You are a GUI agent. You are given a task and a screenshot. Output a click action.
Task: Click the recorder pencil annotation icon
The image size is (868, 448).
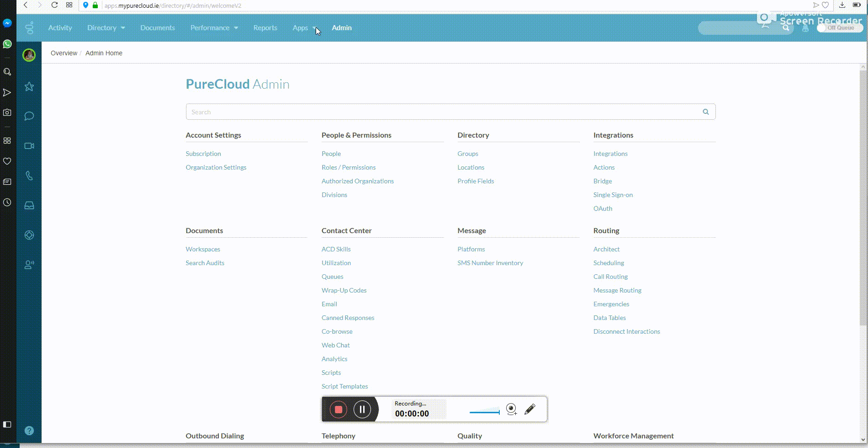pyautogui.click(x=530, y=409)
